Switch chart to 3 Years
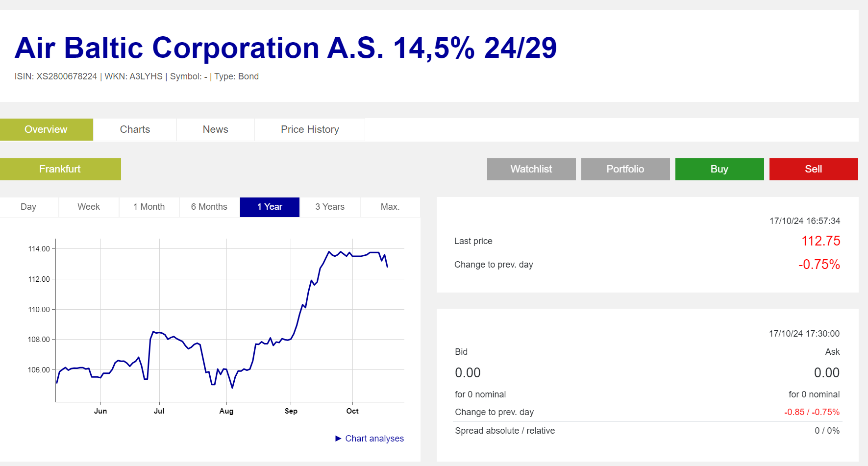Image resolution: width=868 pixels, height=466 pixels. 330,207
